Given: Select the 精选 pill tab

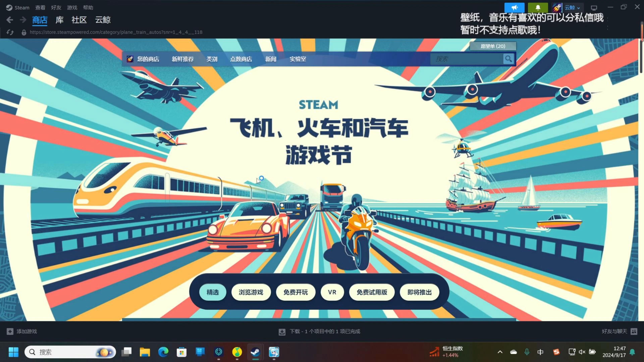Looking at the screenshot, I should pyautogui.click(x=213, y=292).
